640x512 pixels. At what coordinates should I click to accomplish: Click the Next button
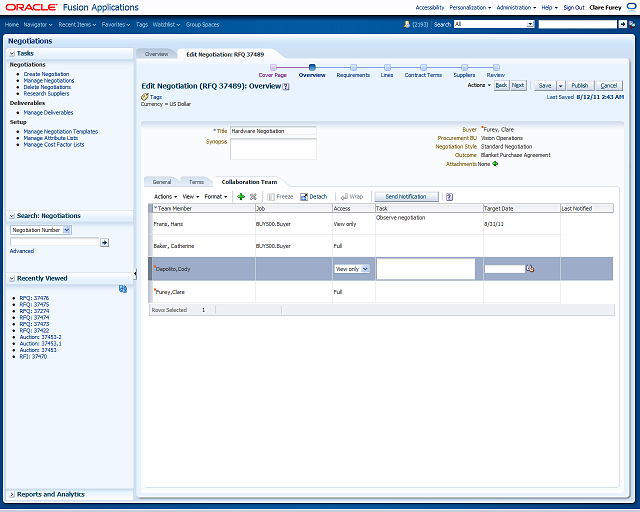(518, 85)
